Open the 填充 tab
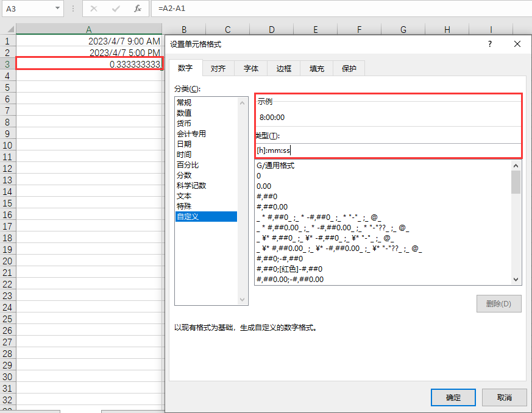 (316, 69)
